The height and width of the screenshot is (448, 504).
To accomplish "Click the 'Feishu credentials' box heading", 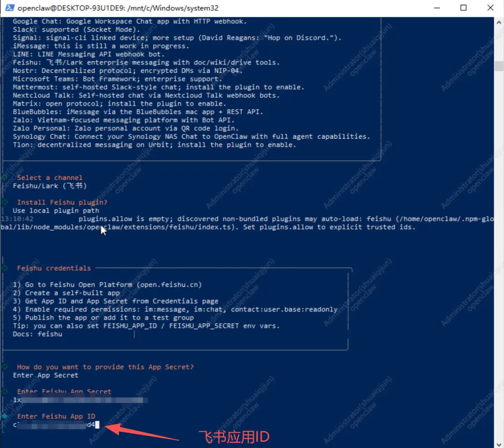I will [54, 268].
